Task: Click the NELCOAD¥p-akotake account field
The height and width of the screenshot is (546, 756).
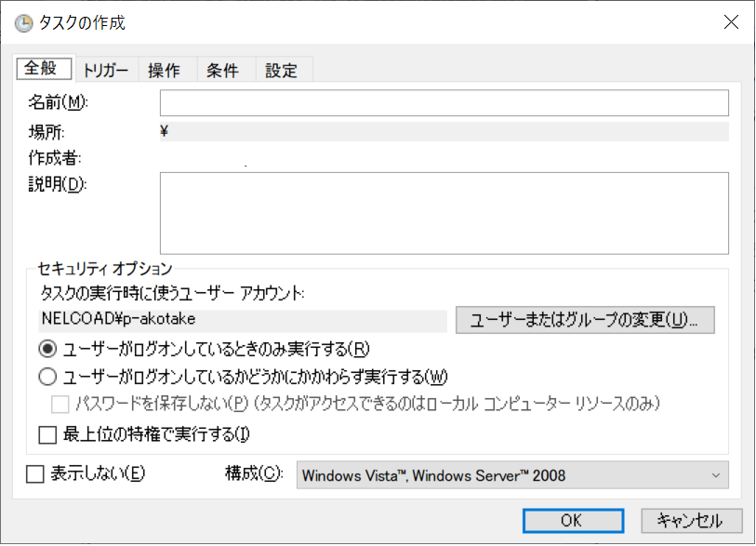Action: 243,321
